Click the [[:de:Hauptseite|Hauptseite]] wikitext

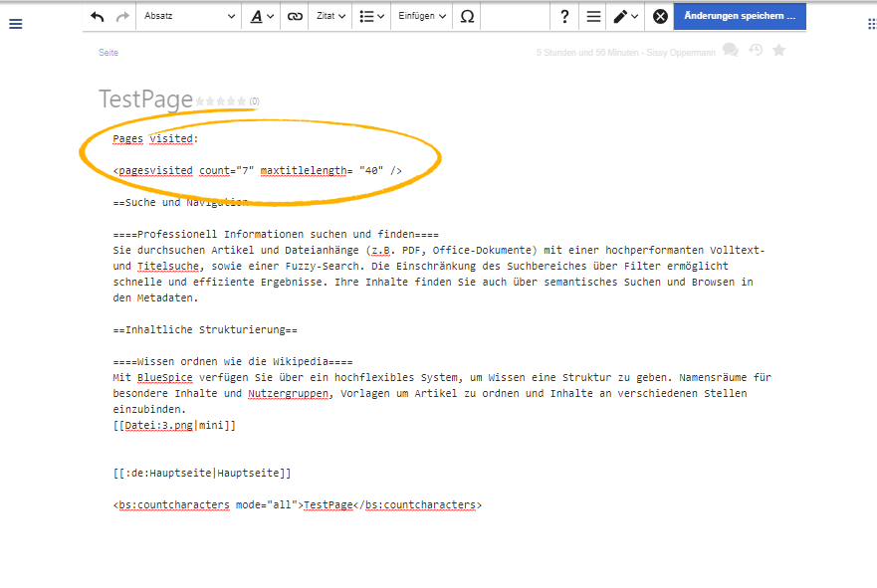(202, 473)
